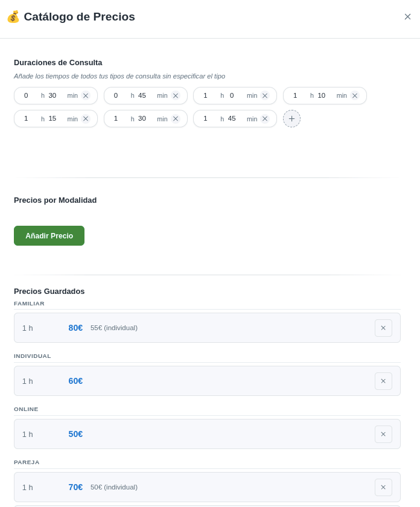
Task: Delete the Online 50€ saved price
Action: 383,434
